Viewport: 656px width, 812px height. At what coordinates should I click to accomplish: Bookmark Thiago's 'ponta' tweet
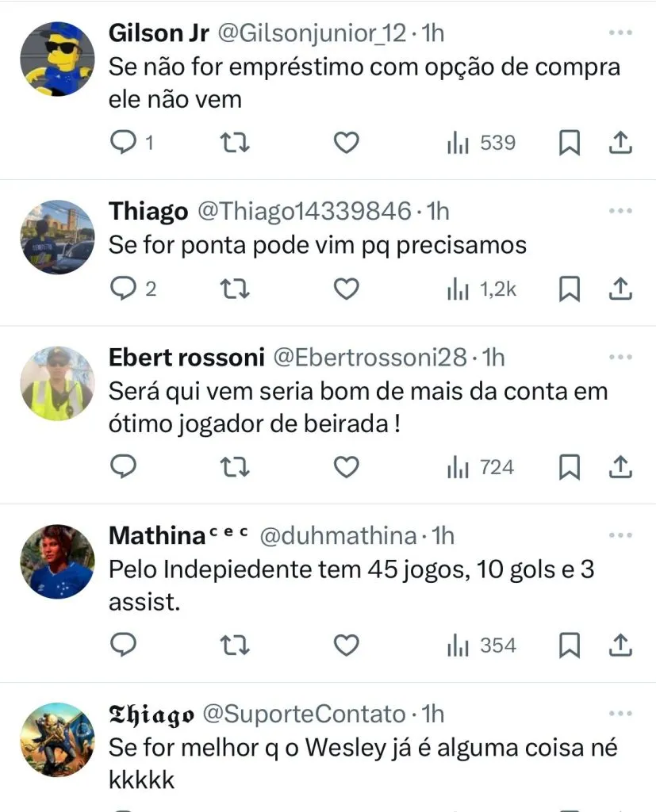point(570,289)
